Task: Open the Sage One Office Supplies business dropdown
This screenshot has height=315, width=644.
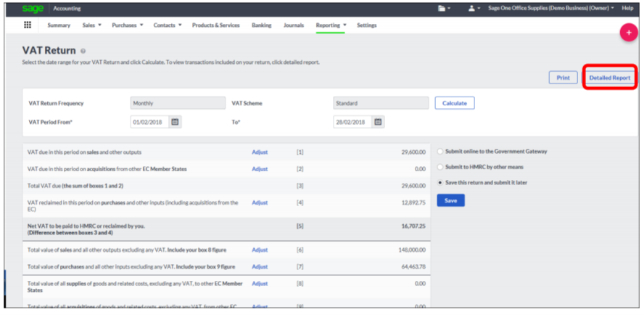Action: click(x=551, y=8)
